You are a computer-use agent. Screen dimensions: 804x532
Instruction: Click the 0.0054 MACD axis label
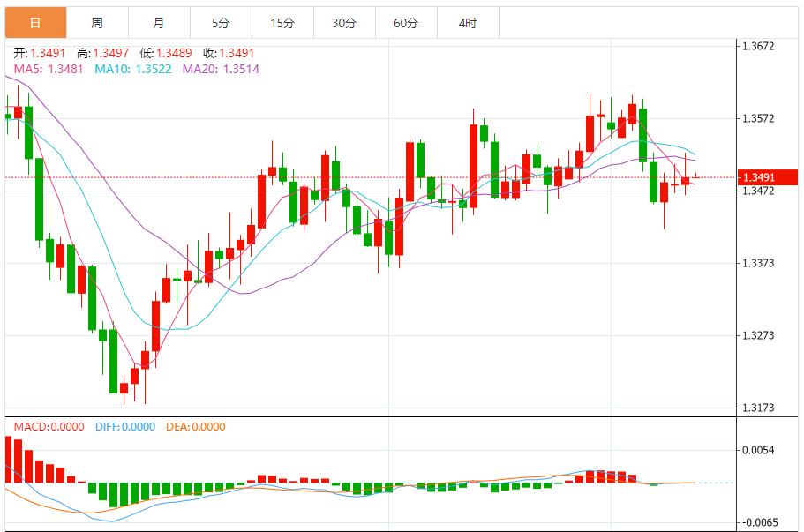click(758, 450)
